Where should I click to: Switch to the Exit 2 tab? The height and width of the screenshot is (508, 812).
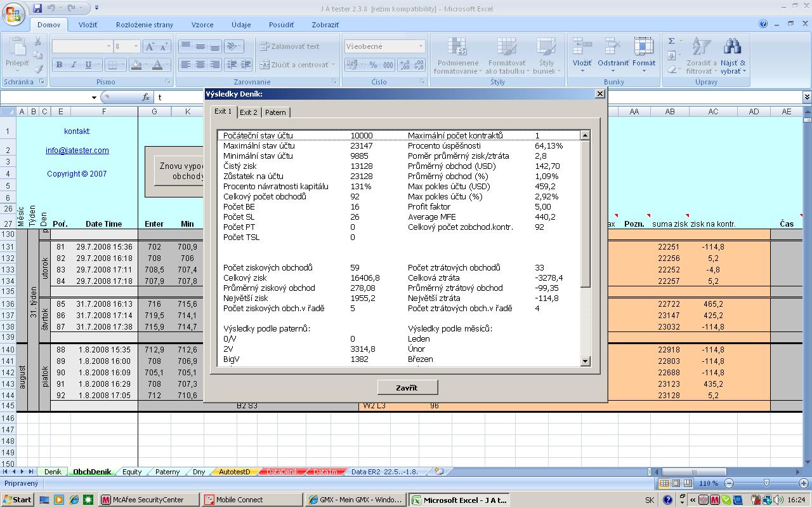[249, 112]
